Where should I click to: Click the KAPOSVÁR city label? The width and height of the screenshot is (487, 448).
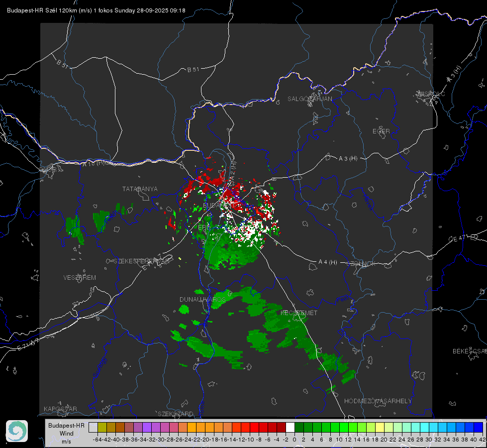pos(60,409)
